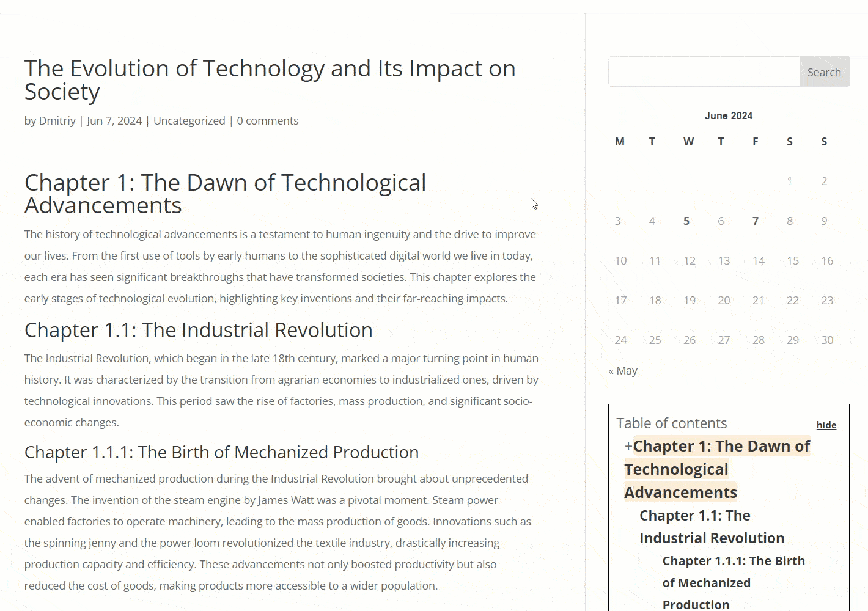Click the Search button in sidebar

[824, 72]
